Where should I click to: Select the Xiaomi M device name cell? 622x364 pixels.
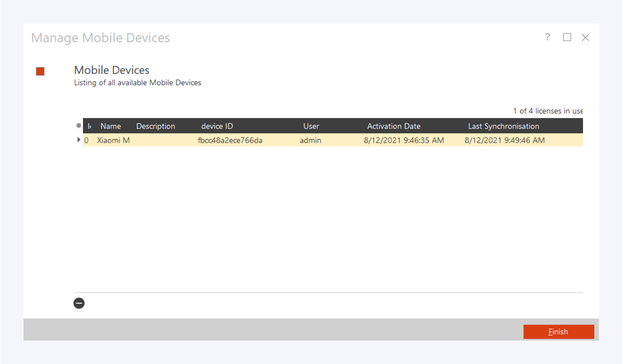pos(113,140)
